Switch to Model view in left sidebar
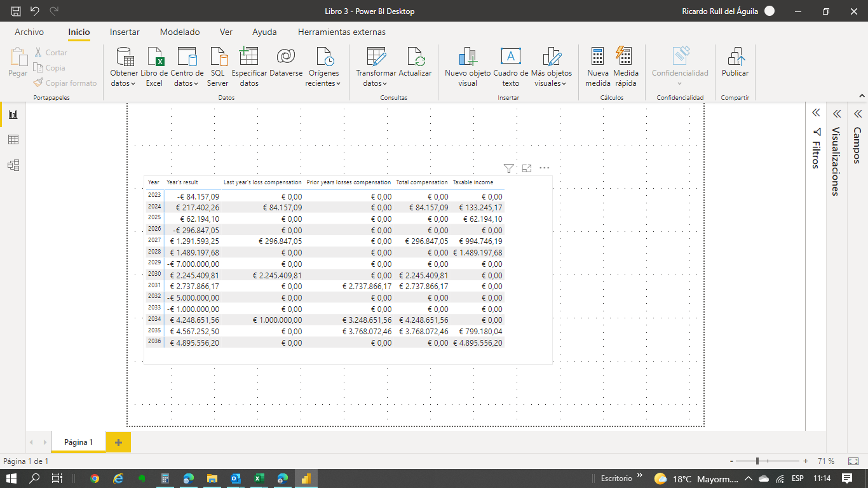 click(x=13, y=165)
